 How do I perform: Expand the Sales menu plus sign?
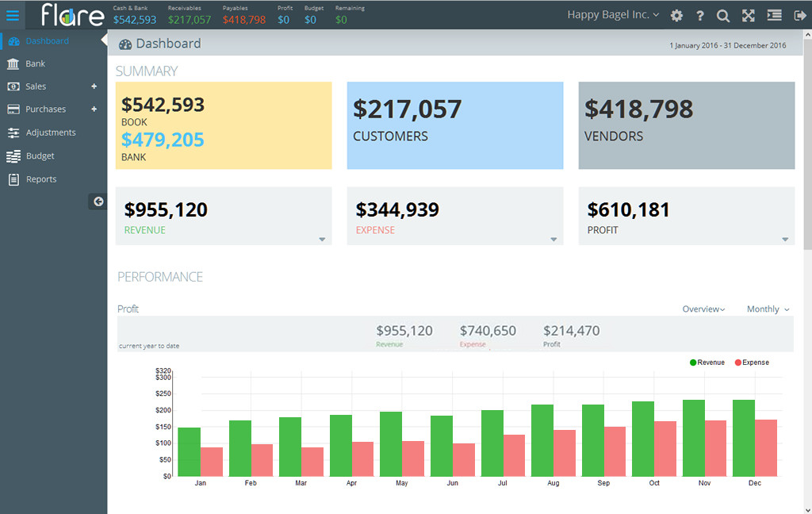[94, 86]
